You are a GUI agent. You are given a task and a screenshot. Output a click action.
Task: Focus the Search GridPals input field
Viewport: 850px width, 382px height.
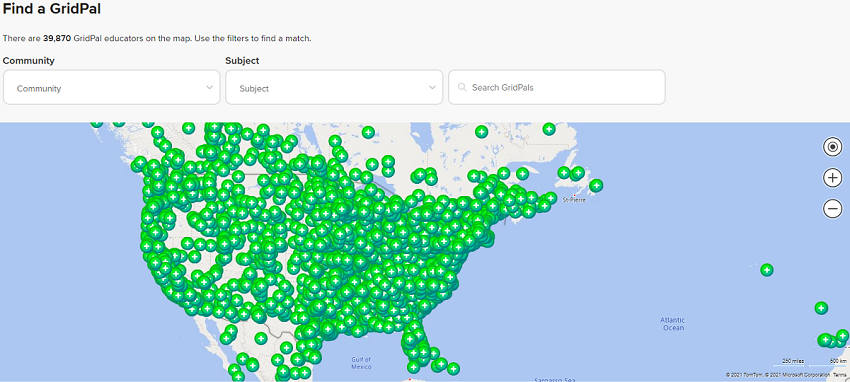(557, 87)
